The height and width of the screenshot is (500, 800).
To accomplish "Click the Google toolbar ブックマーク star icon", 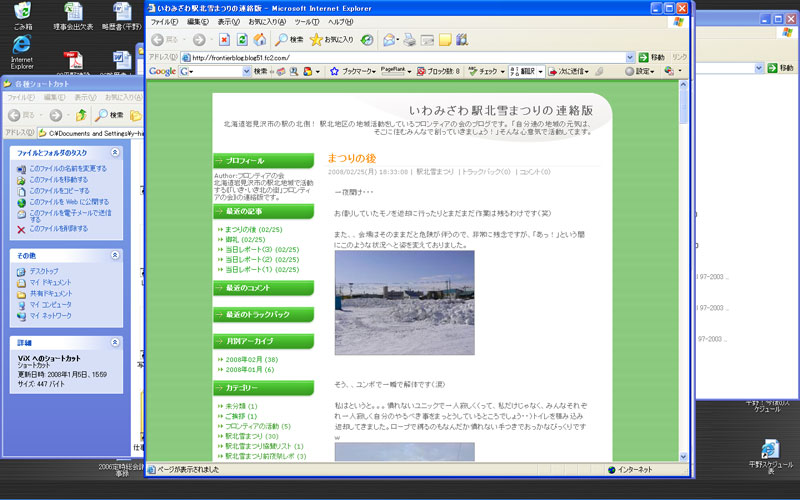I will point(334,71).
